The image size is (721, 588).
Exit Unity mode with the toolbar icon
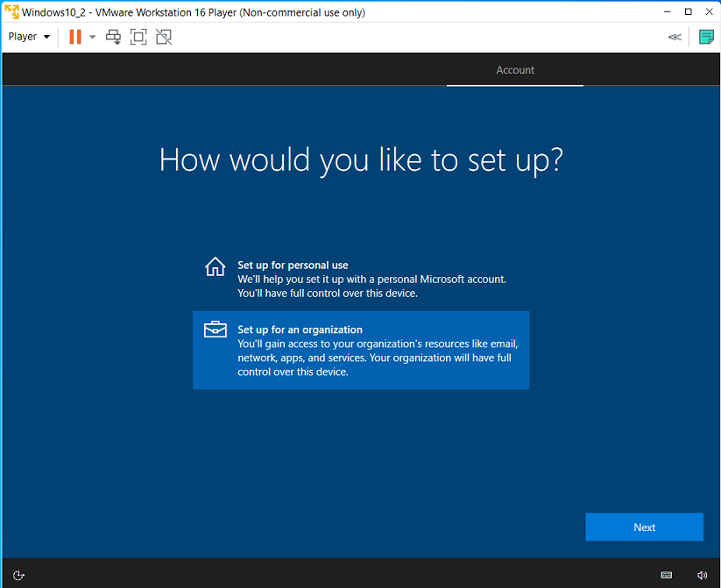[162, 37]
